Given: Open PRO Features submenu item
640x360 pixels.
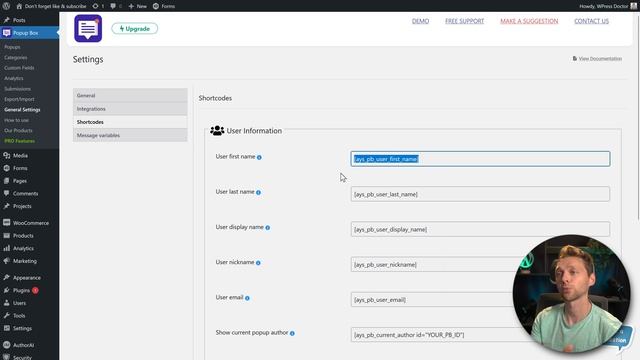Looking at the screenshot, I should [20, 141].
